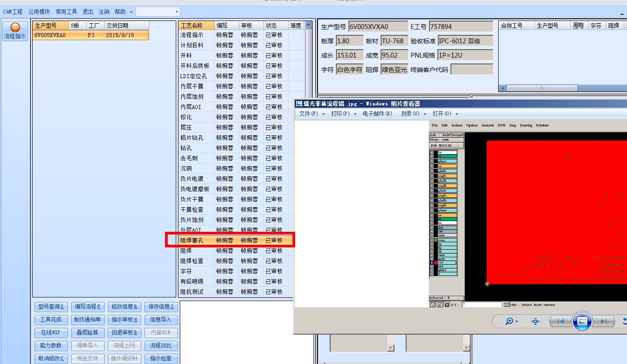Click 指示检查 button

pyautogui.click(x=161, y=358)
